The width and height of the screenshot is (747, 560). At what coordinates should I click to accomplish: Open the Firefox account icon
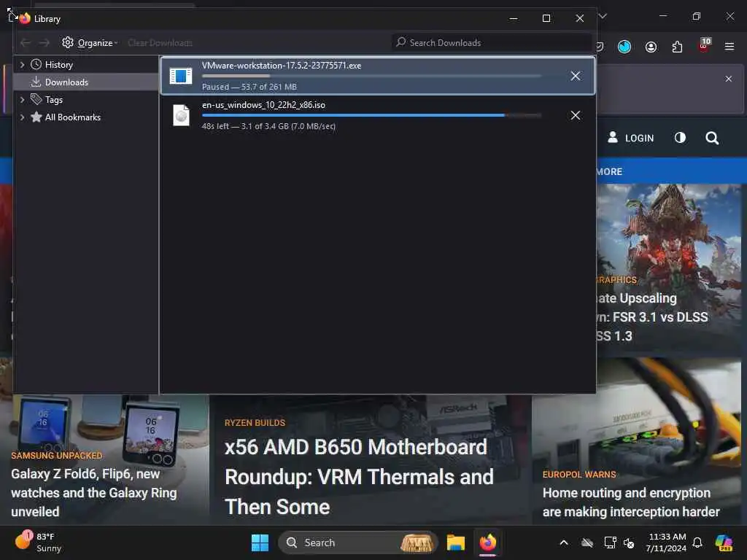(651, 47)
